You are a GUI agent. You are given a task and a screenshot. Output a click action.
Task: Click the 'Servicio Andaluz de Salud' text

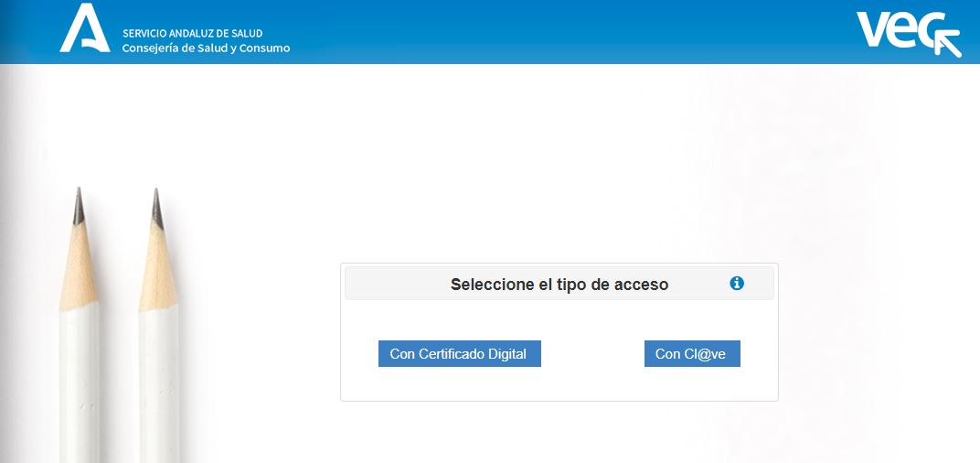point(193,33)
